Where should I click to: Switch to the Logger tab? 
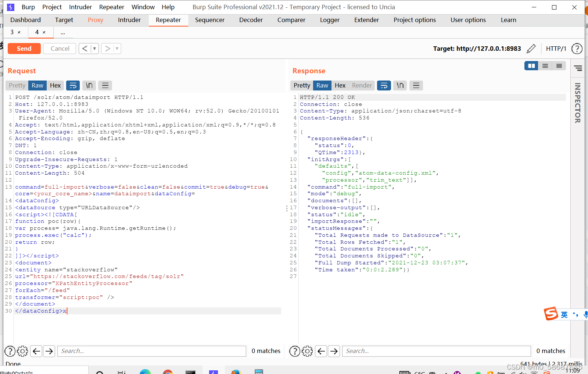click(x=330, y=20)
